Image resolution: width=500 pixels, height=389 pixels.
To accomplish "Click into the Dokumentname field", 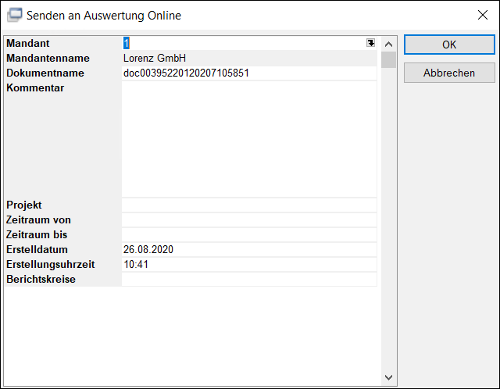I will pyautogui.click(x=249, y=73).
